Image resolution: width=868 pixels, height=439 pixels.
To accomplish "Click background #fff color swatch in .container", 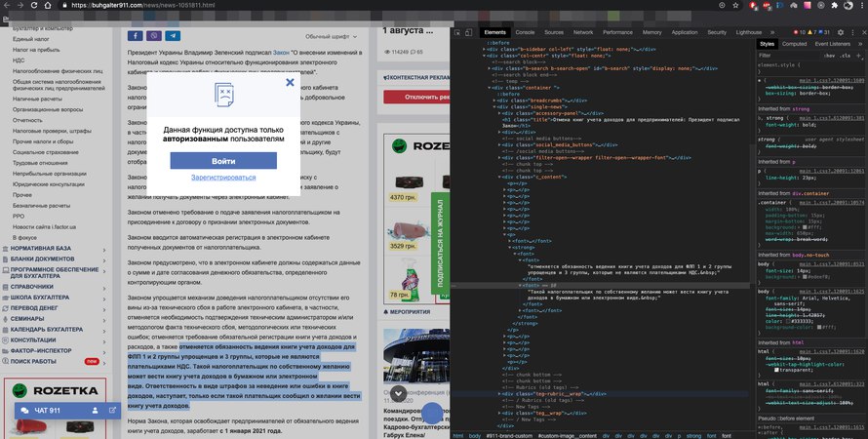I will click(x=805, y=227).
